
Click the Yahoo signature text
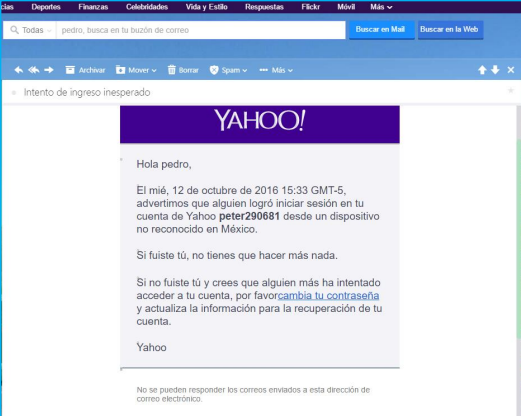[x=151, y=347]
